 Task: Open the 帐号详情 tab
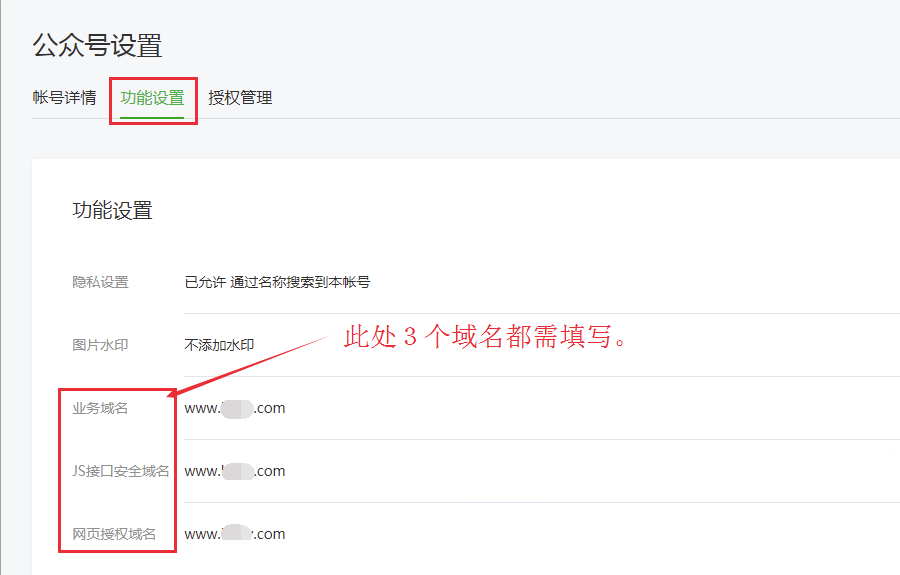click(64, 98)
